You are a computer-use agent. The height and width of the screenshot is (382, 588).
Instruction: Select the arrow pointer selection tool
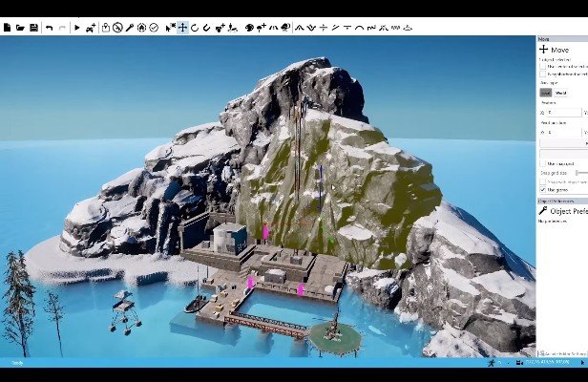[170, 28]
